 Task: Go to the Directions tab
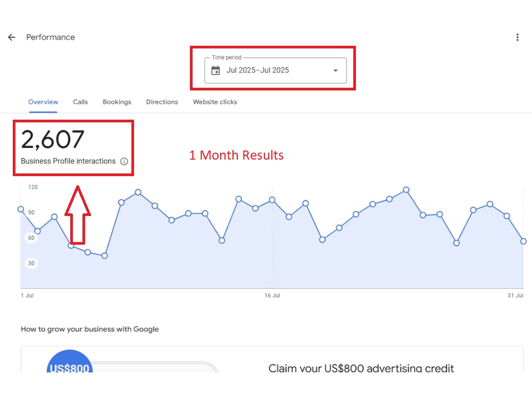click(162, 102)
